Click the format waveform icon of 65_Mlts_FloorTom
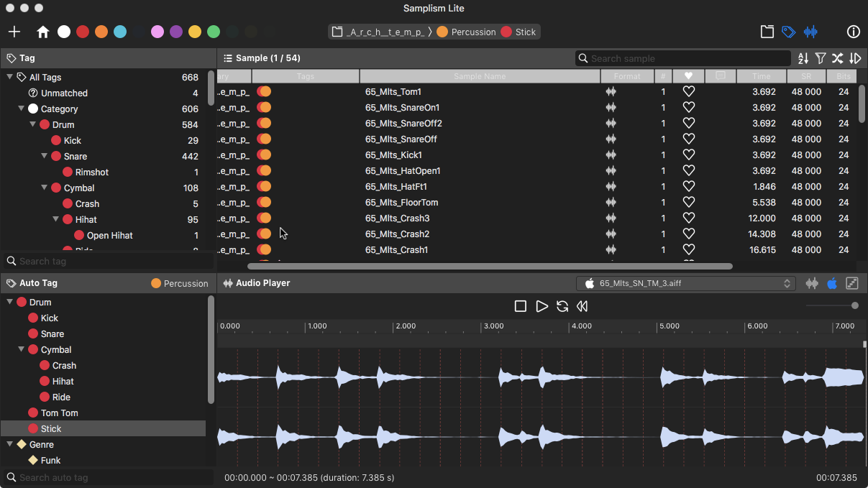Image resolution: width=868 pixels, height=488 pixels. coord(611,202)
